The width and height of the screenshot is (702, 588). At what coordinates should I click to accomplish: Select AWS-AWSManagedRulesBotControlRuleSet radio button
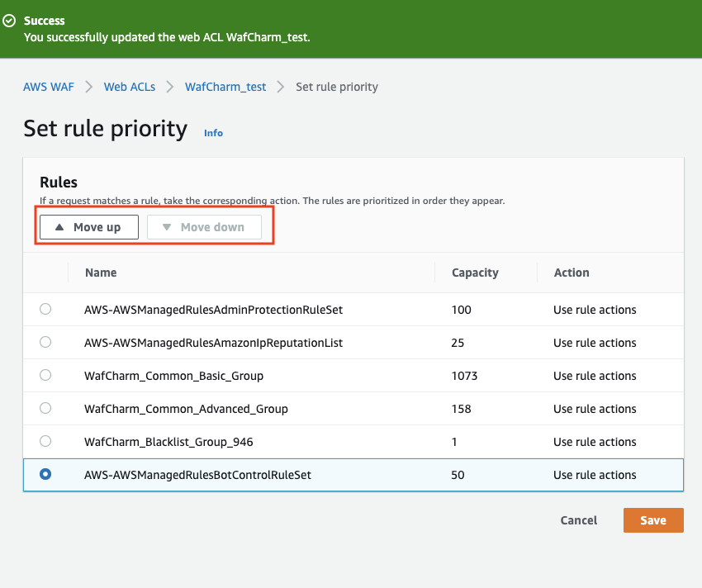point(45,474)
